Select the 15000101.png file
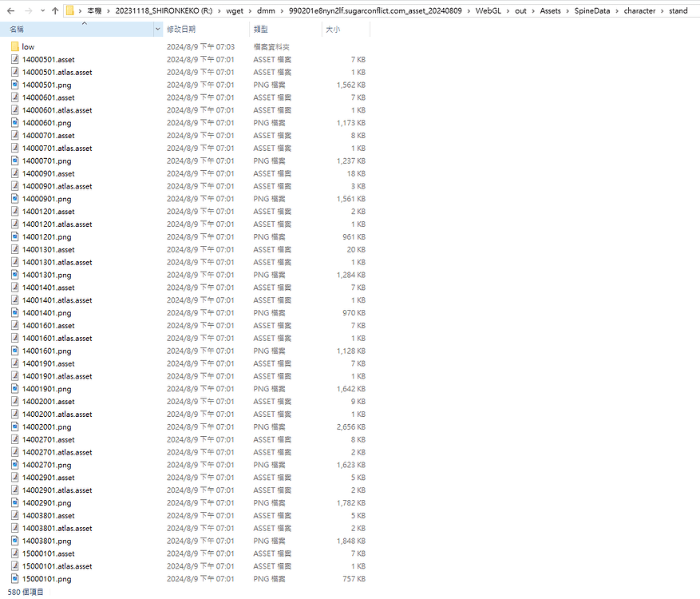The width and height of the screenshot is (700, 599). click(46, 579)
